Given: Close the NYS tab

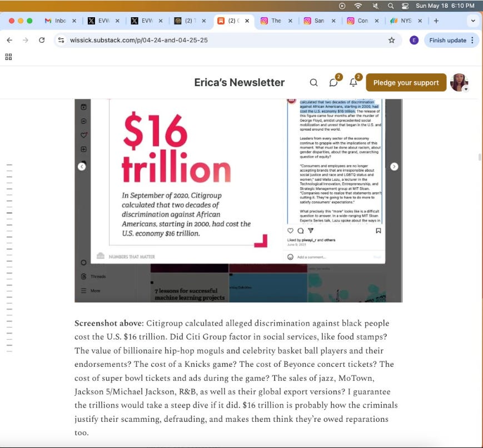Looking at the screenshot, I should pos(420,21).
